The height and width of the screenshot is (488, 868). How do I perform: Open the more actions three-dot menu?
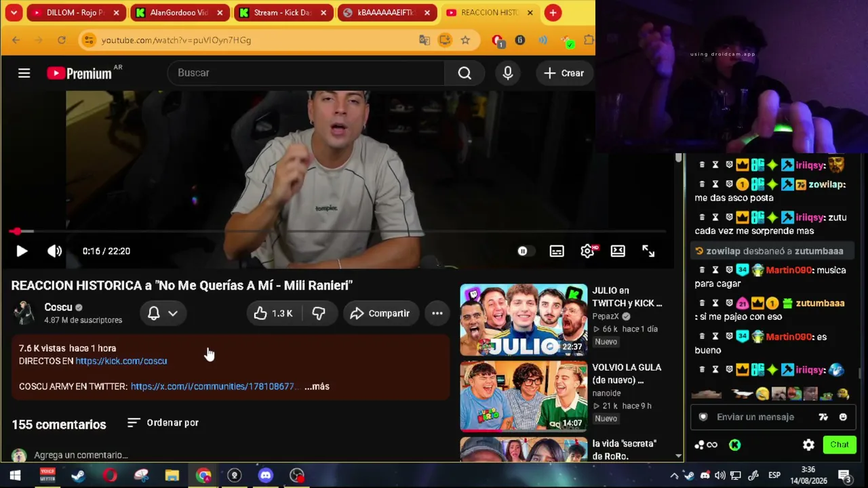coord(437,313)
